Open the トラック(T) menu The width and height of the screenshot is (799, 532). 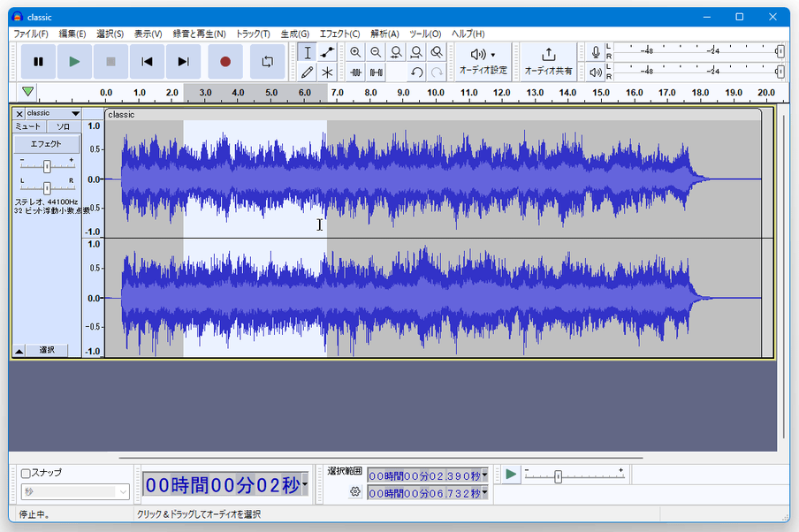click(x=253, y=34)
